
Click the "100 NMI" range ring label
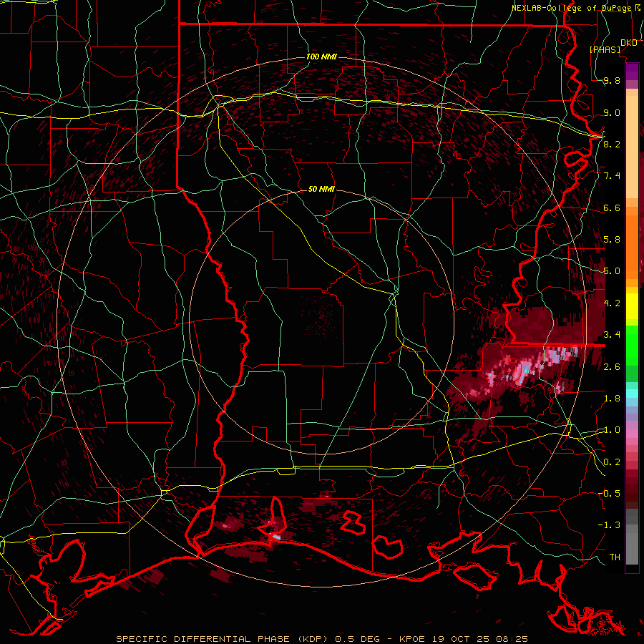coord(321,57)
